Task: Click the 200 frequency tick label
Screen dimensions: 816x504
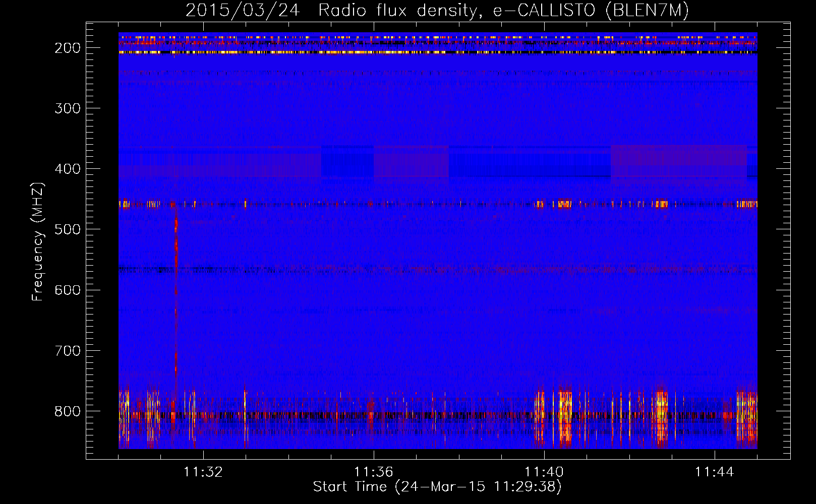Action: pos(68,48)
